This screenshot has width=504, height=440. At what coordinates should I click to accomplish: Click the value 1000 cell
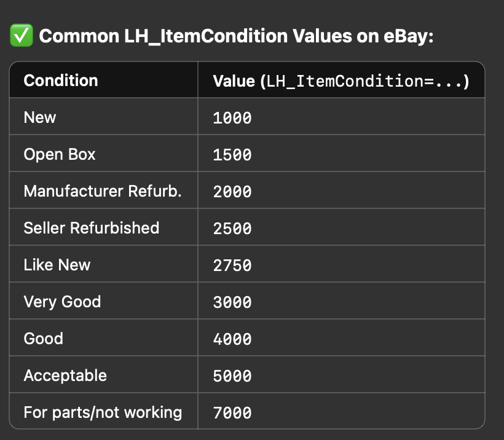point(232,118)
